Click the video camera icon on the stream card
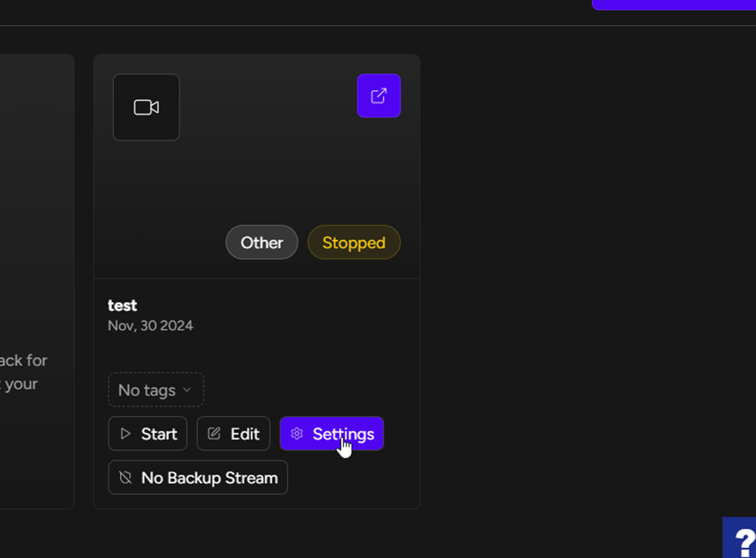 point(146,106)
